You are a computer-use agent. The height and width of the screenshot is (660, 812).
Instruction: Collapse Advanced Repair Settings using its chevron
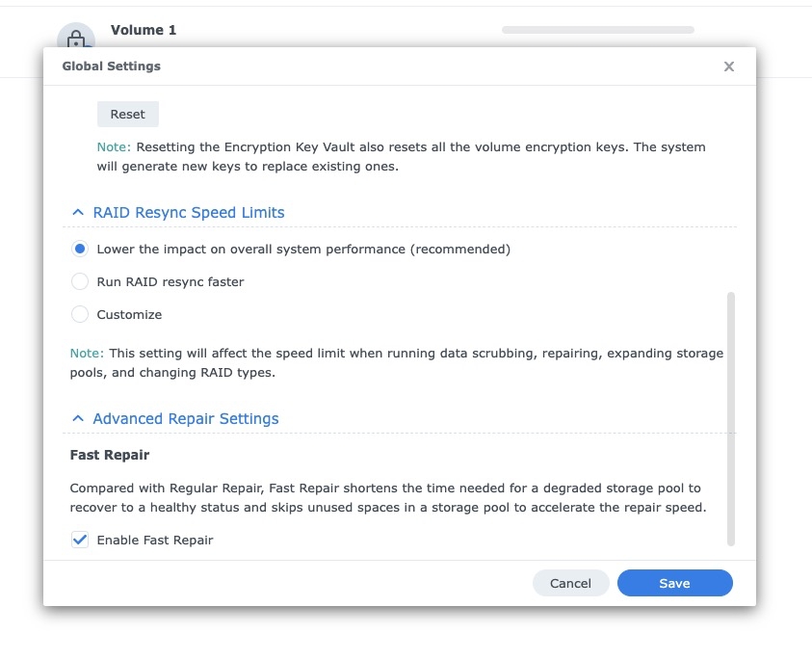78,418
